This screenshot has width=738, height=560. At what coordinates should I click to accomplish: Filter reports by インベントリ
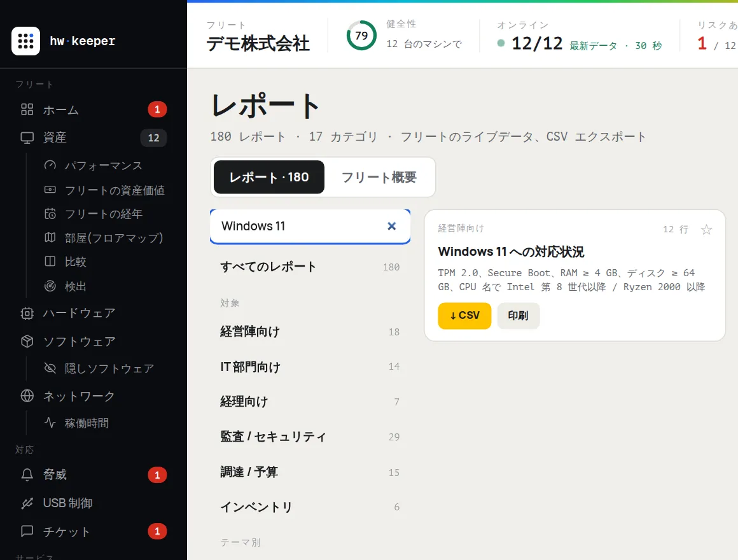pos(310,507)
